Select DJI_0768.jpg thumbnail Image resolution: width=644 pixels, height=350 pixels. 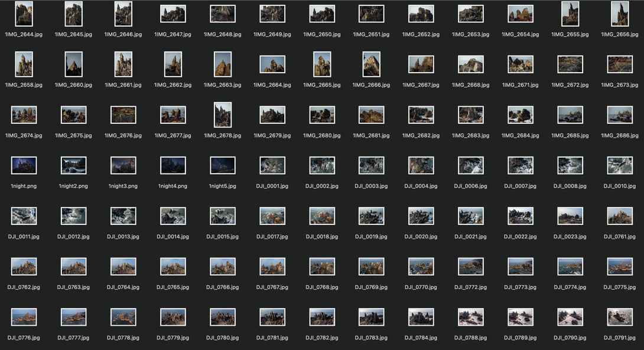[x=322, y=266]
